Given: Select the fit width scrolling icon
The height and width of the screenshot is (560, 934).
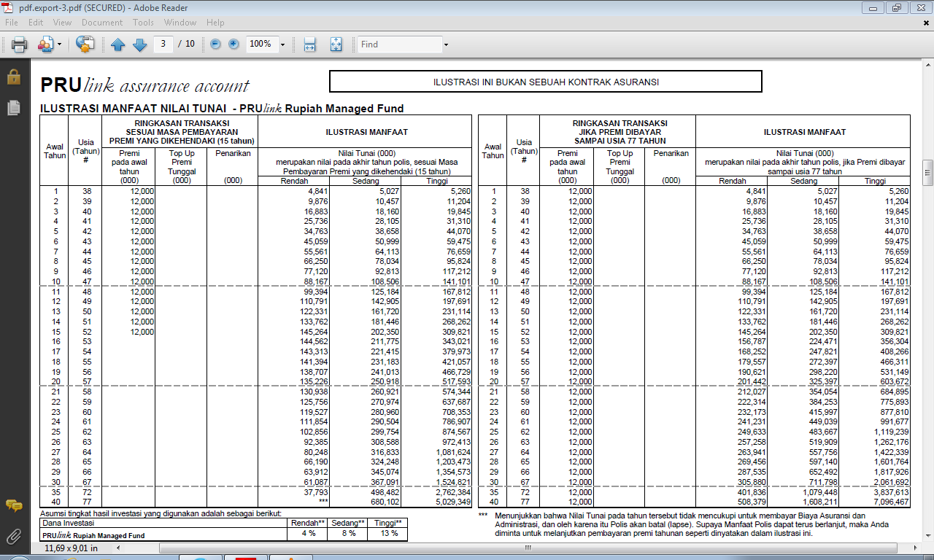Looking at the screenshot, I should (309, 44).
